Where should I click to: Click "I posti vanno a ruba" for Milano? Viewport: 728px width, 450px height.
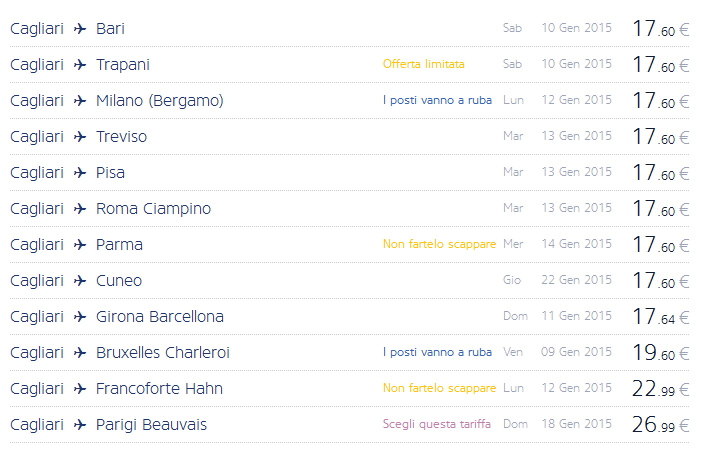(437, 100)
